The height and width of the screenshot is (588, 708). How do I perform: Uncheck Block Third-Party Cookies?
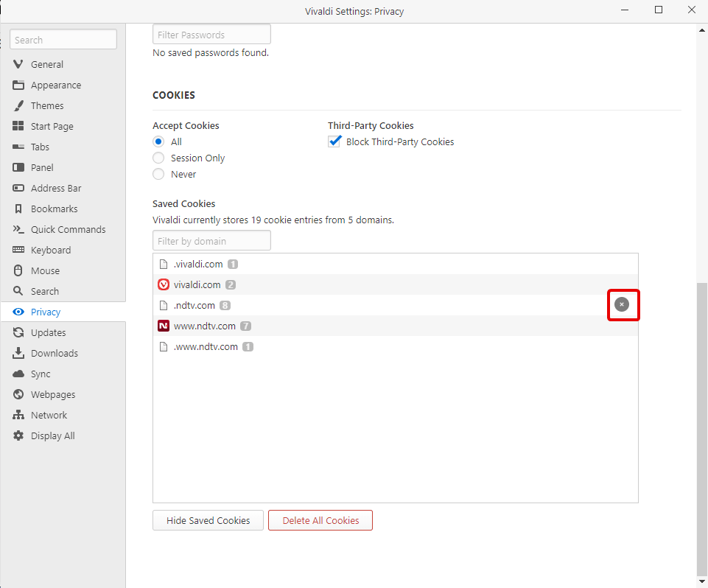(334, 141)
